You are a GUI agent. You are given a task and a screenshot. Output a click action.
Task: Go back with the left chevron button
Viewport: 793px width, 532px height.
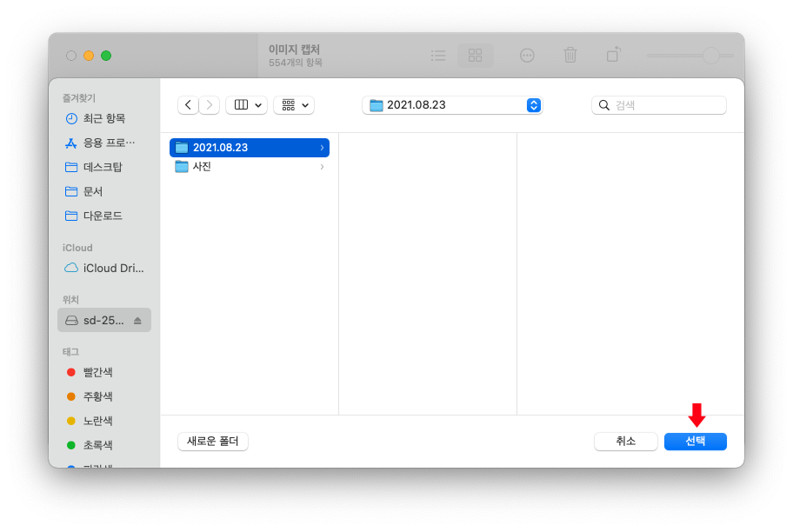point(188,105)
